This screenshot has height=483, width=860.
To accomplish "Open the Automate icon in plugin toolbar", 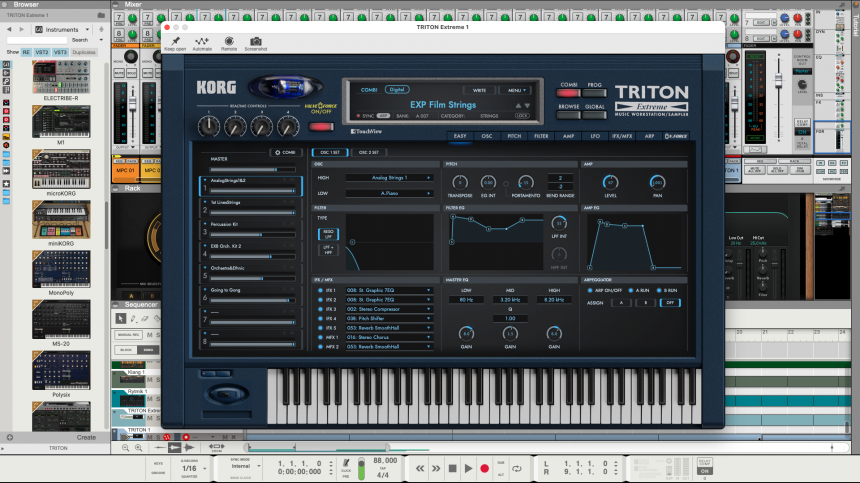I will pos(202,41).
